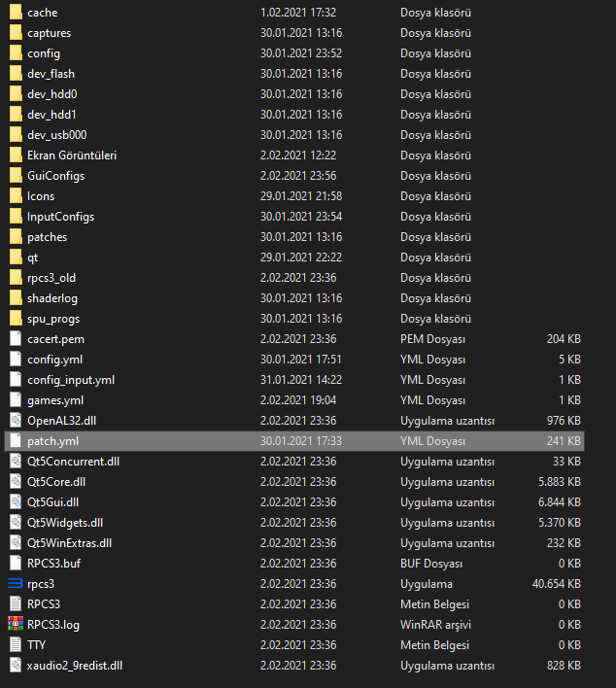Click the date 30.01.2021 23:52 of config
Image resolution: width=616 pixels, height=688 pixels.
pyautogui.click(x=301, y=53)
